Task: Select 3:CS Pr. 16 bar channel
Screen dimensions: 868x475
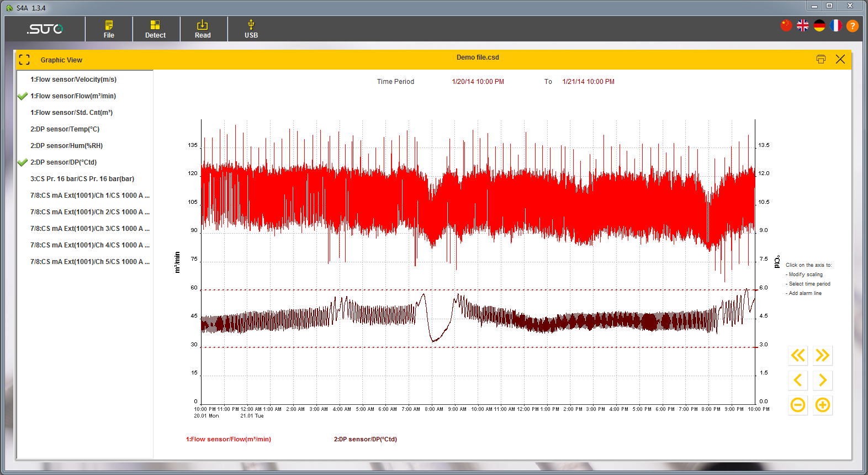Action: click(x=82, y=179)
